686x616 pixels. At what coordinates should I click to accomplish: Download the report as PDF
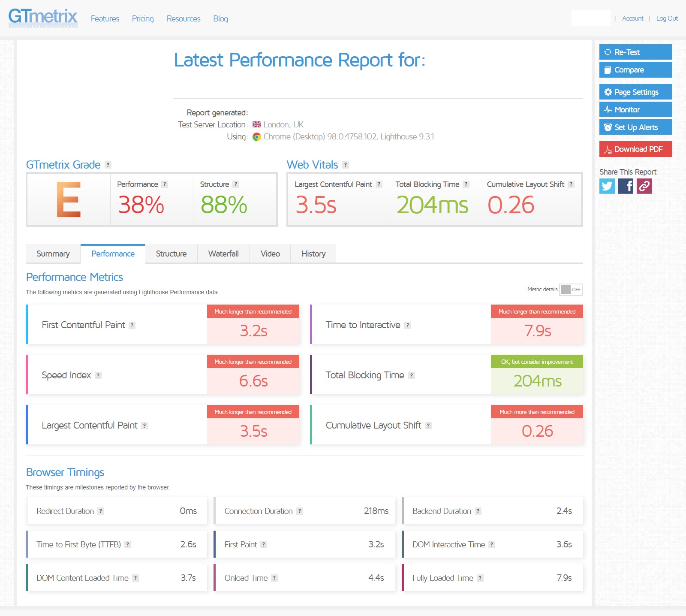pos(635,149)
